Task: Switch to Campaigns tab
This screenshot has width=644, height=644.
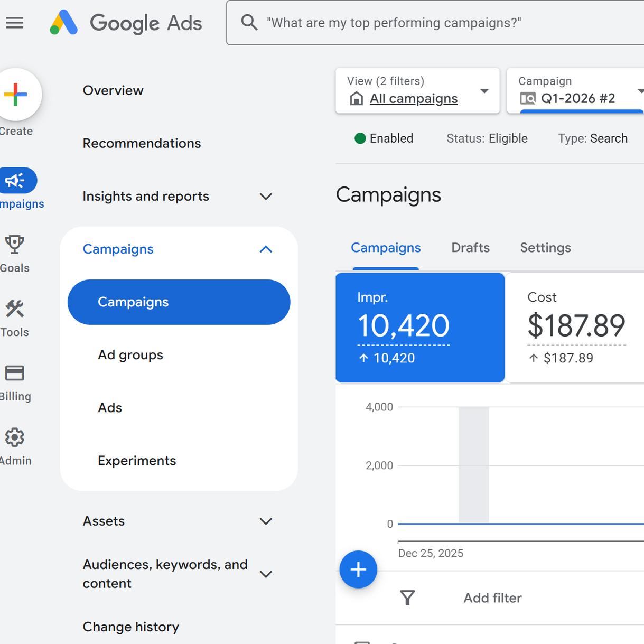Action: point(386,248)
